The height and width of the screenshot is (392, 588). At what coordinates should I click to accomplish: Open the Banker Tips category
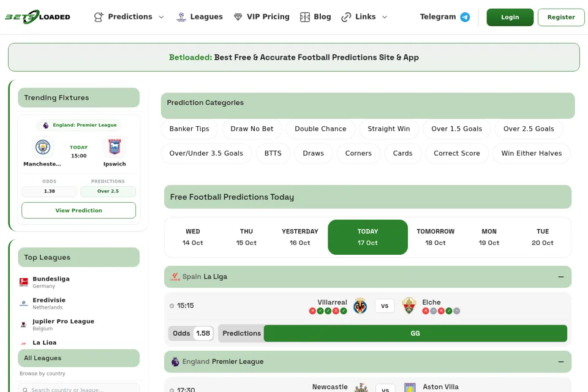coord(189,129)
